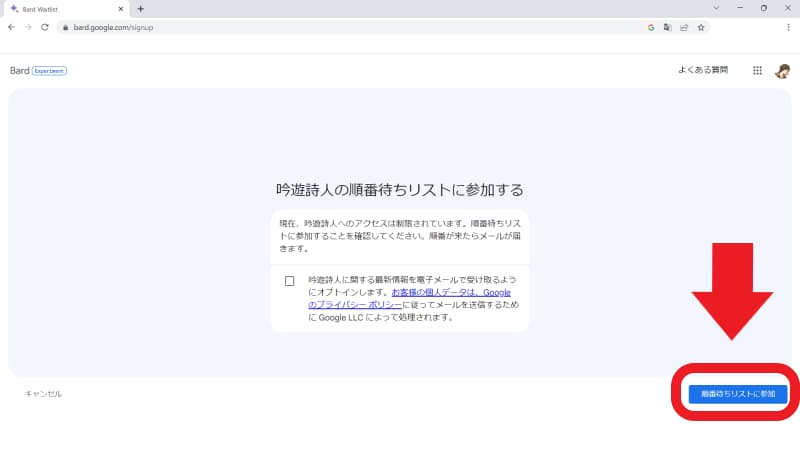Open the Google privacy policy link
The image size is (800, 450).
pyautogui.click(x=409, y=298)
